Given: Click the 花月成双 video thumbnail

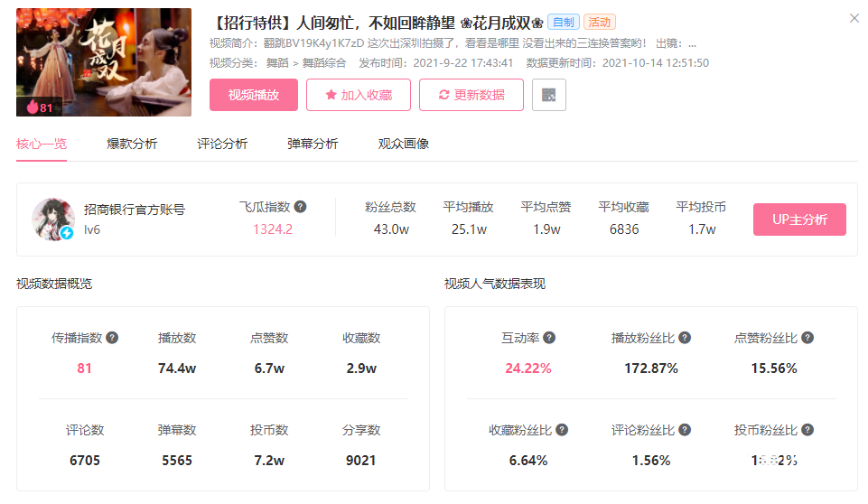Looking at the screenshot, I should point(104,62).
